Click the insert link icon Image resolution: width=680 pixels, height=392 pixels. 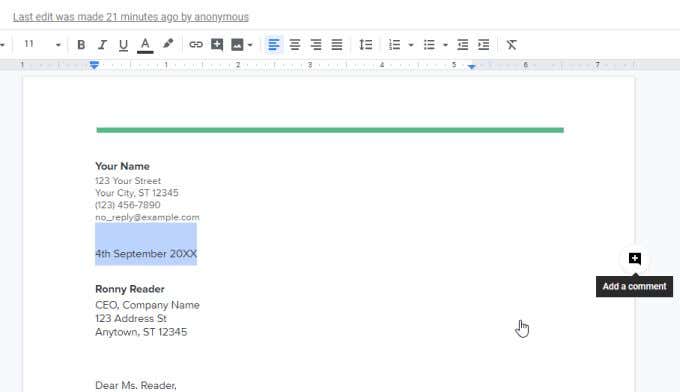[x=196, y=44]
